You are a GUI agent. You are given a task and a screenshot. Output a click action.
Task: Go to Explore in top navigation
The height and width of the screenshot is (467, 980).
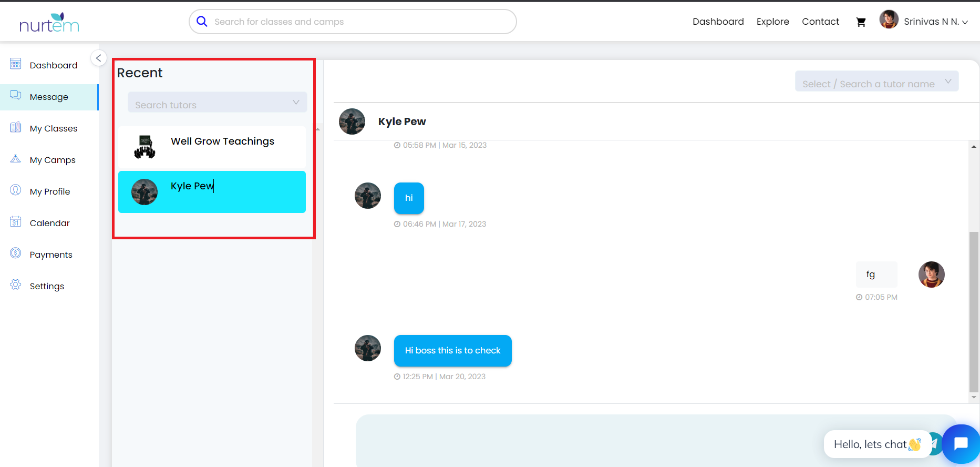click(x=772, y=22)
